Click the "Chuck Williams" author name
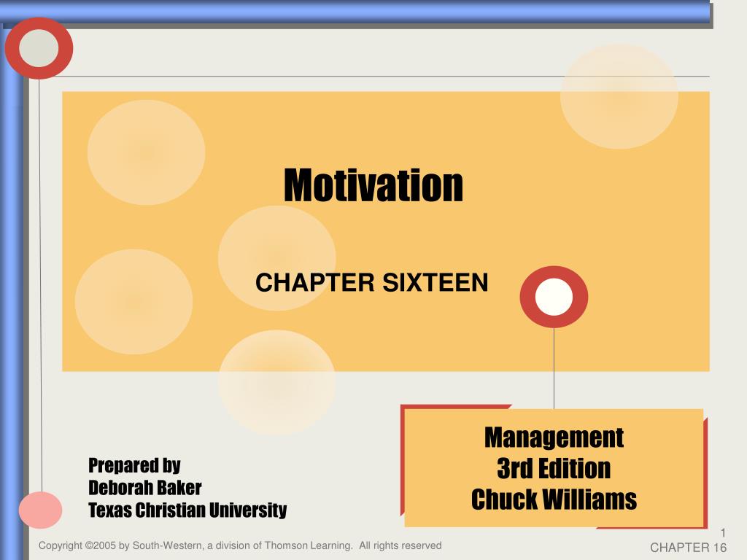This screenshot has width=747, height=560. [x=554, y=499]
